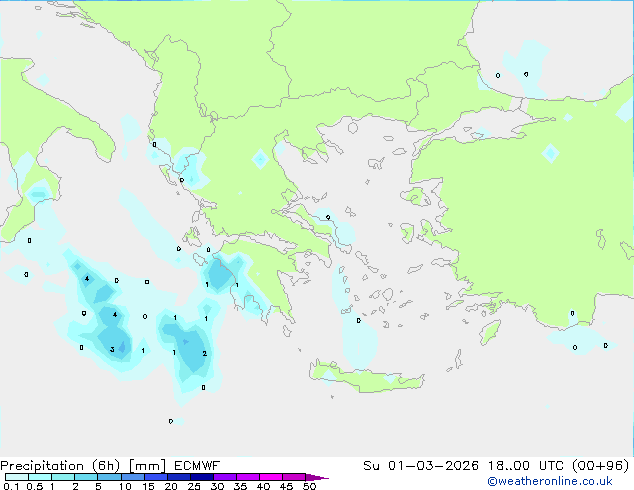Click the '30' legend scale label
Image resolution: width=634 pixels, height=490 pixels.
pos(217,486)
